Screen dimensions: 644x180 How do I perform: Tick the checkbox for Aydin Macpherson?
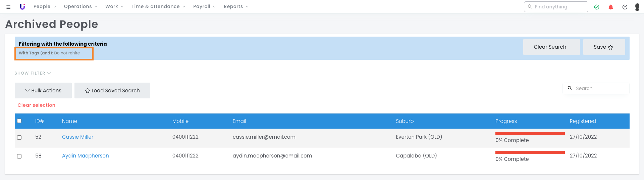[x=19, y=156]
